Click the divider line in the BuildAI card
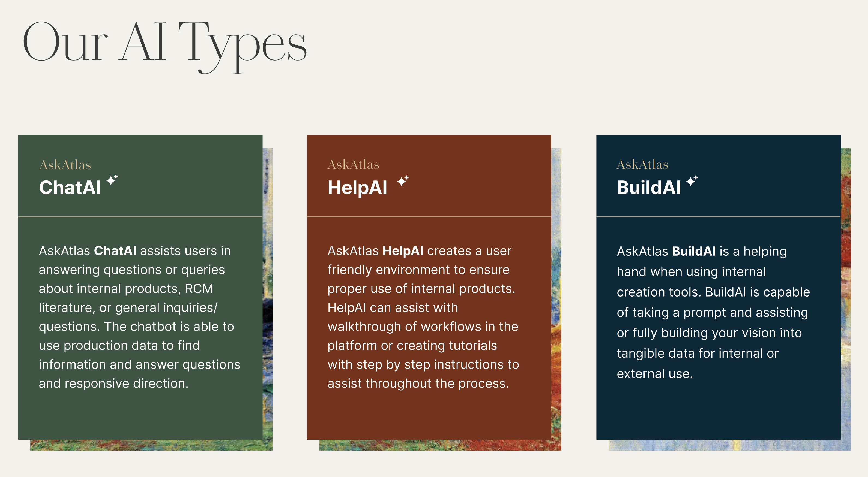This screenshot has height=477, width=868. pyautogui.click(x=718, y=216)
